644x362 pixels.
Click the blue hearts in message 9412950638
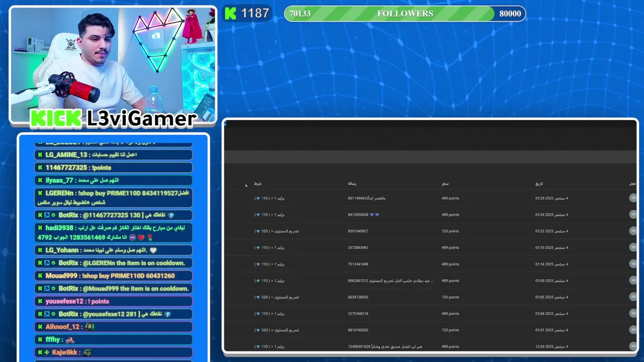(x=374, y=215)
